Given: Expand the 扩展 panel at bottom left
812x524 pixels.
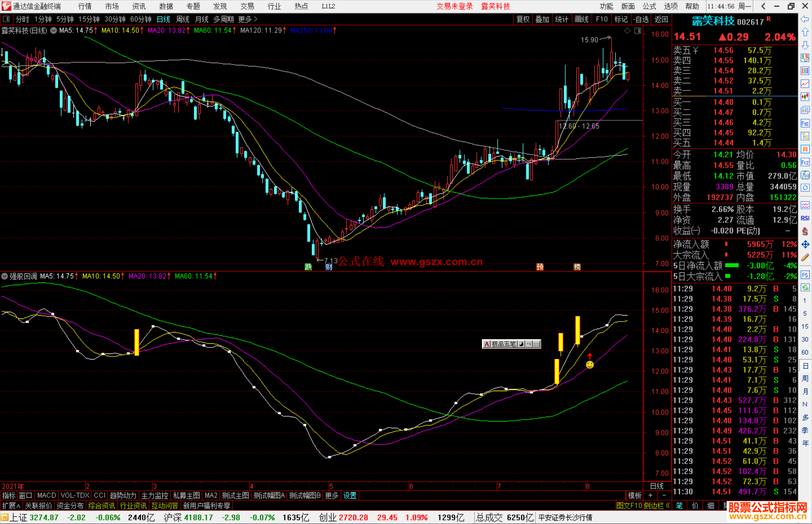Looking at the screenshot, I should (11, 506).
